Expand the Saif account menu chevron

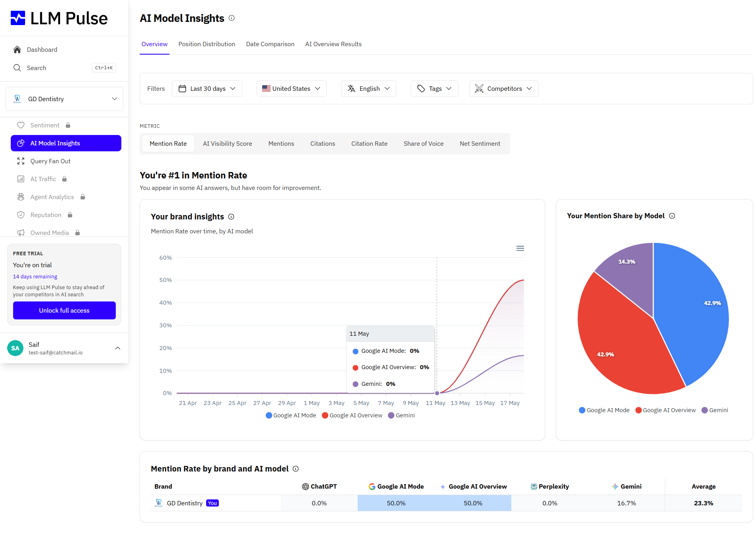(118, 348)
